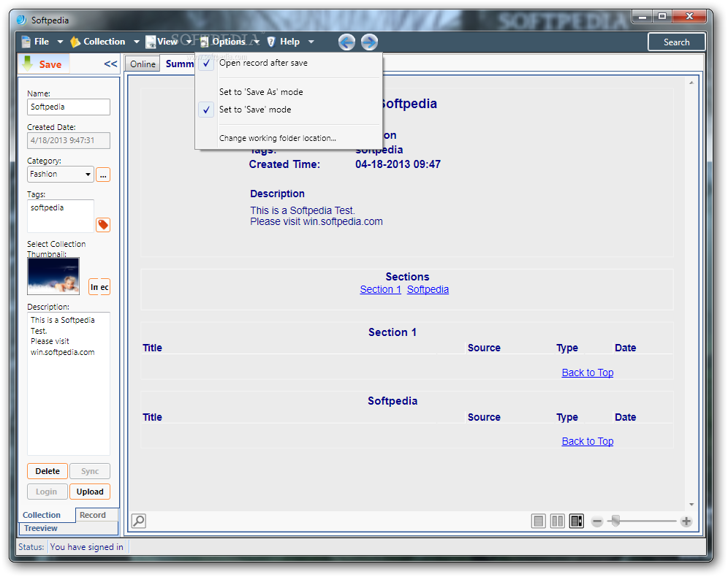Switch to the Online tab
The height and width of the screenshot is (577, 728).
pos(143,64)
